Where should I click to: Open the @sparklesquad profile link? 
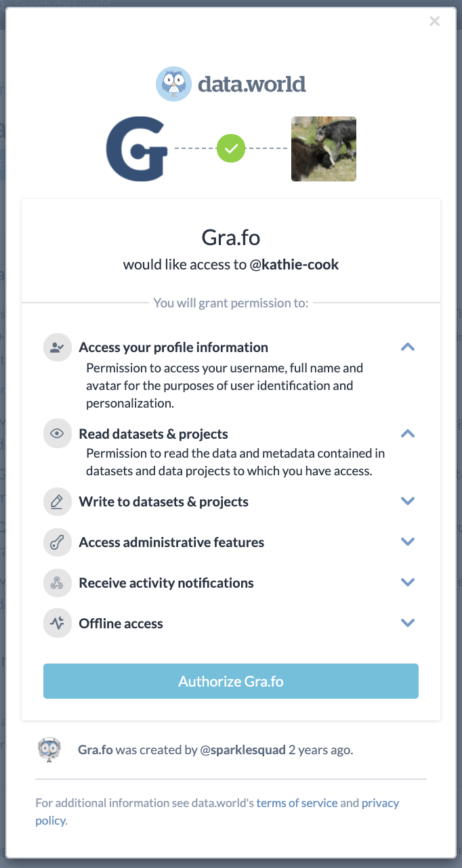click(243, 750)
